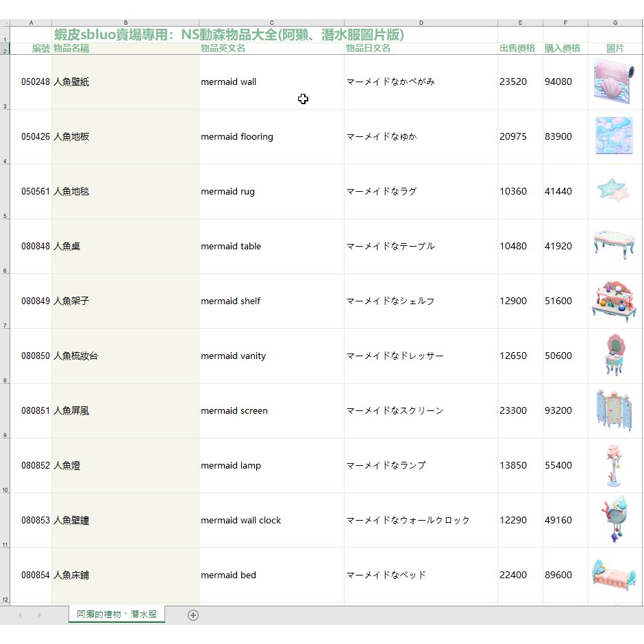Select the mermaid wall clock cell

click(271, 521)
